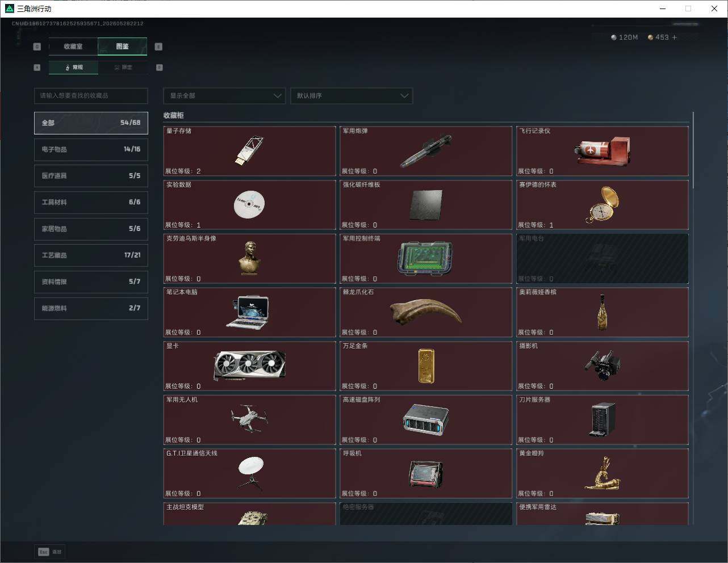Screen dimensions: 728x563
Task: Select the 军用控制终端 terminal item
Action: (426, 259)
